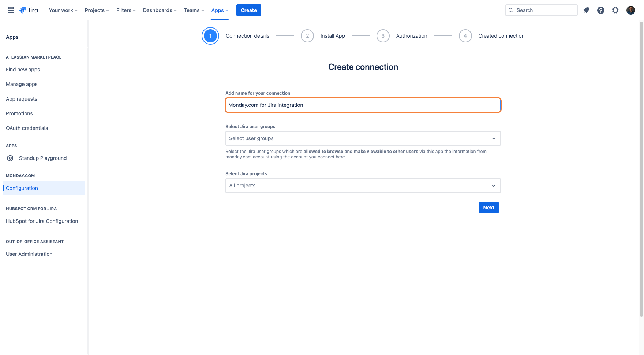Viewport: 644px width, 355px height.
Task: Click user groups help description text
Action: [x=356, y=154]
